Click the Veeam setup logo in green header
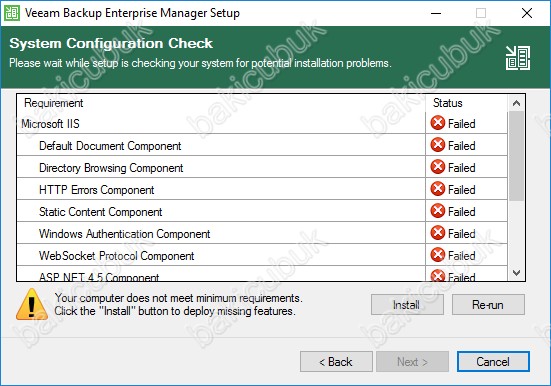The image size is (551, 386). click(x=518, y=58)
